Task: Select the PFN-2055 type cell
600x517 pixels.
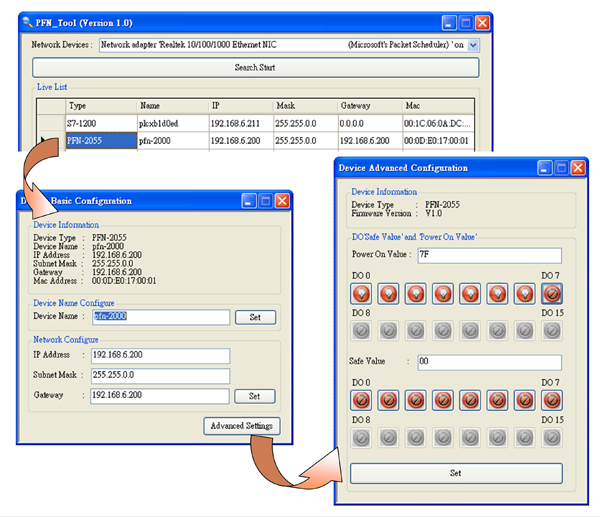Action: tap(101, 141)
